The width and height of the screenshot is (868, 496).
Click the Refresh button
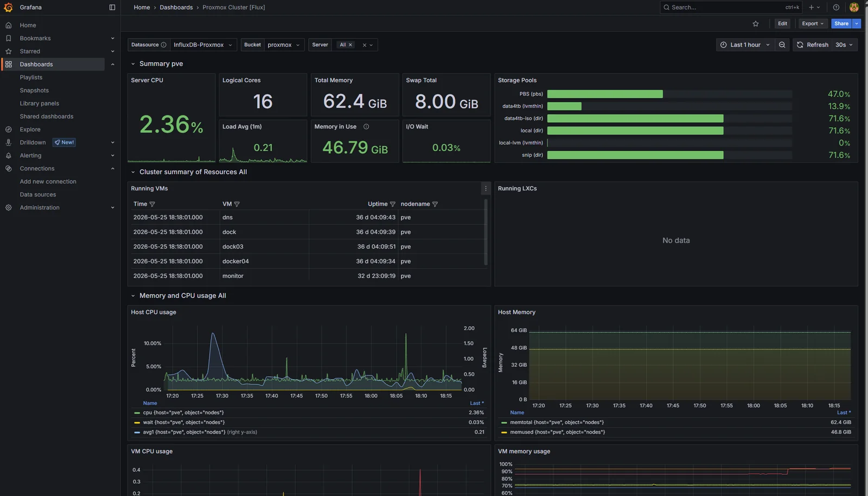pyautogui.click(x=812, y=45)
